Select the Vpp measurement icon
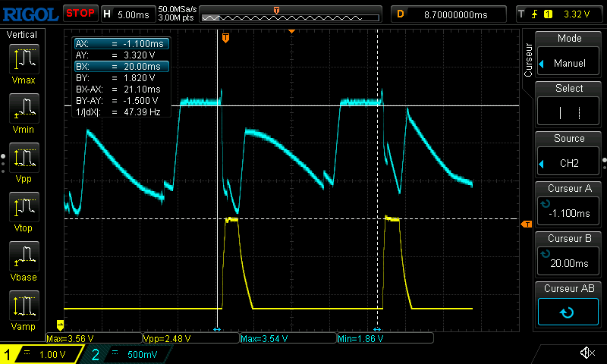Image resolution: width=607 pixels, height=364 pixels. pyautogui.click(x=24, y=158)
